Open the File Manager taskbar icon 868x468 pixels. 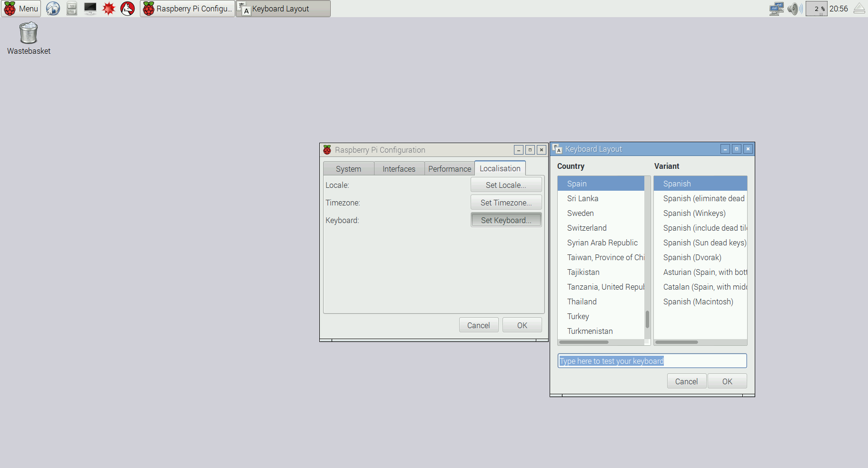(72, 9)
